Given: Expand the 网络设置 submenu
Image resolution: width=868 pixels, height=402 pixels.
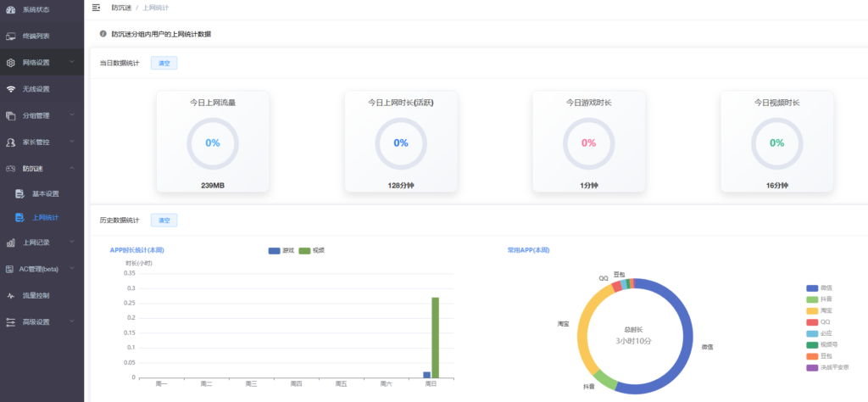Looking at the screenshot, I should coord(42,63).
